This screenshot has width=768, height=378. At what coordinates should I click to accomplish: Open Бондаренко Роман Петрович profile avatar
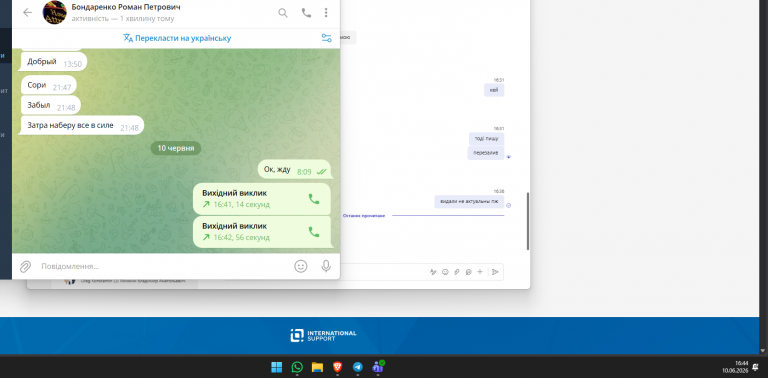(54, 12)
